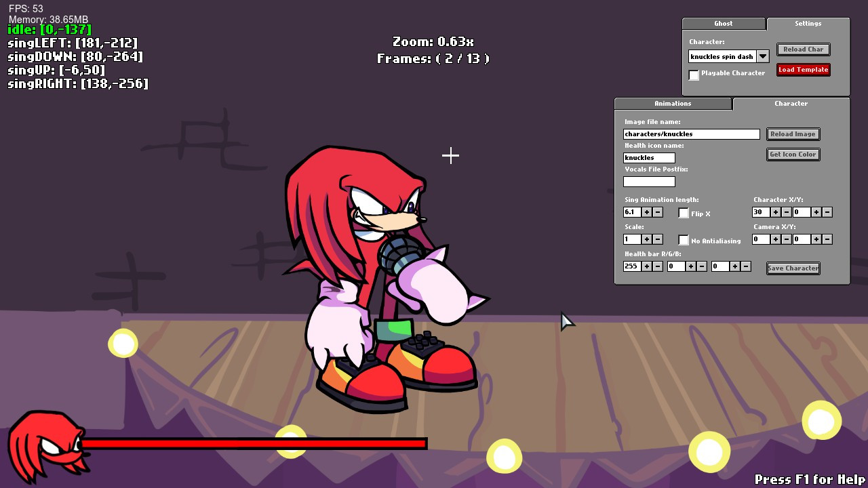
Task: Decrease Character X with its minus button
Action: [787, 212]
